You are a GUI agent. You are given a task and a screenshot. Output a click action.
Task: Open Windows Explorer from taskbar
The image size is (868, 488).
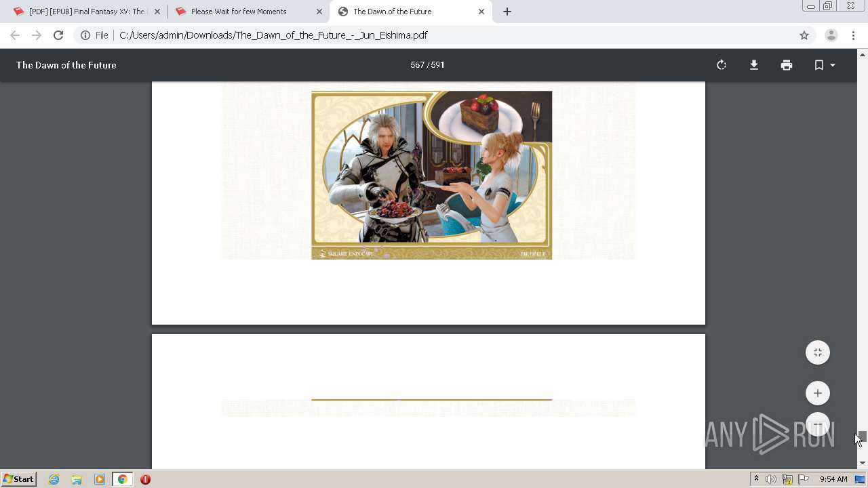(x=77, y=479)
